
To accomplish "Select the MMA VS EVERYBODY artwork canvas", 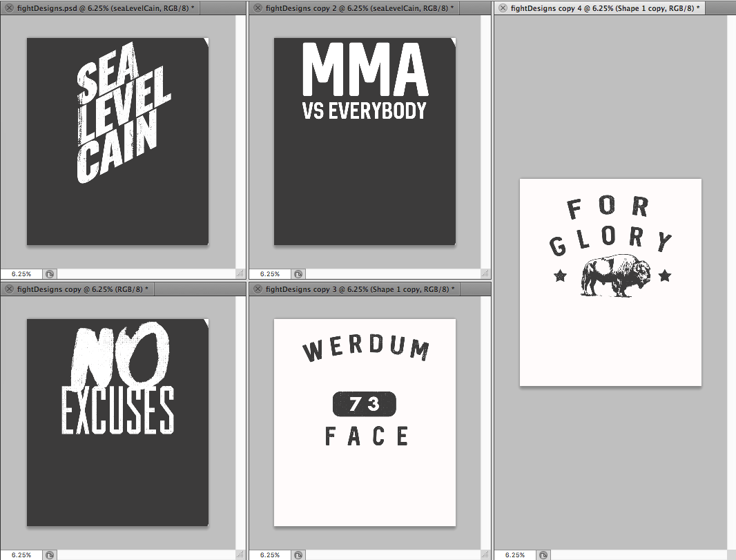I will coord(365,142).
